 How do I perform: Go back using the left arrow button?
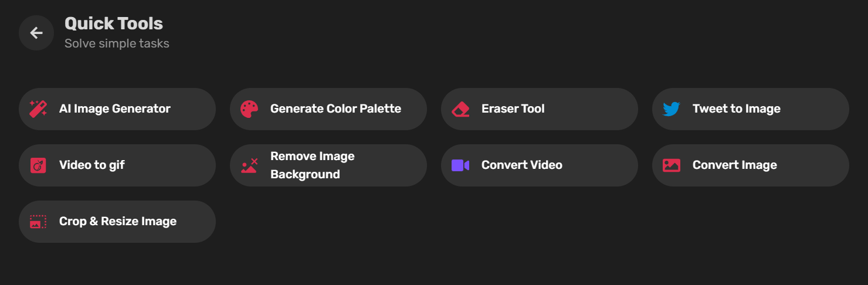(x=36, y=33)
